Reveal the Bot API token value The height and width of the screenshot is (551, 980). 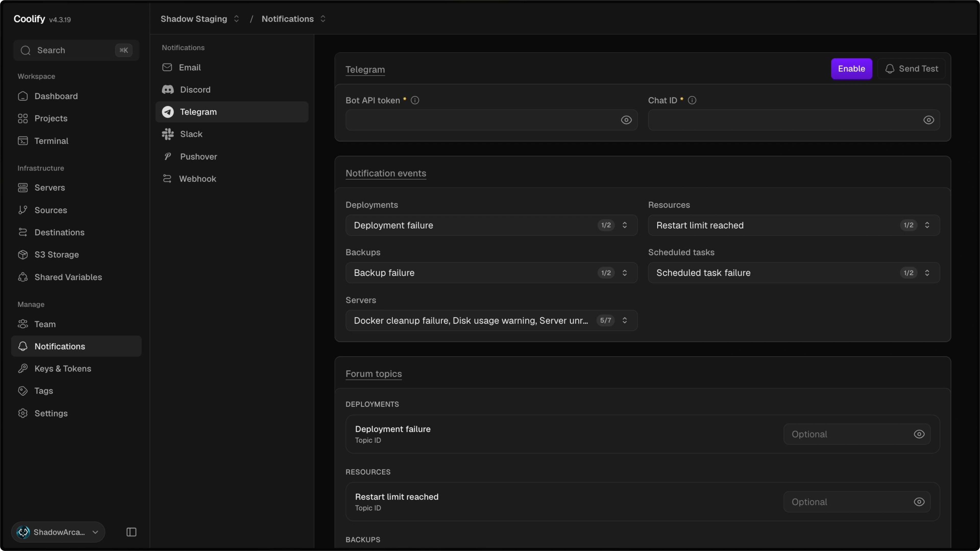[626, 120]
